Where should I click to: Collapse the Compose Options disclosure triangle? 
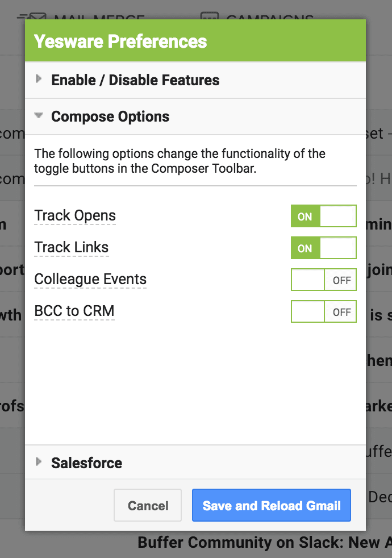[39, 116]
